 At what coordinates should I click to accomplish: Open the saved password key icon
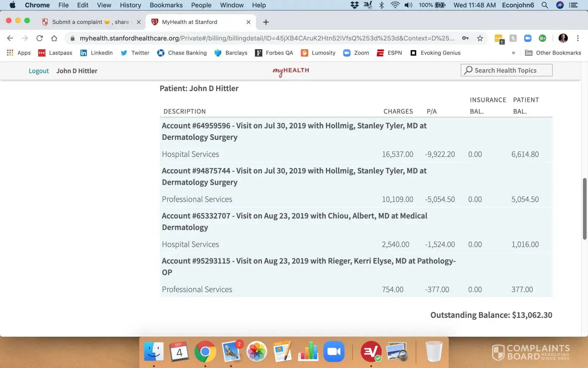[465, 38]
